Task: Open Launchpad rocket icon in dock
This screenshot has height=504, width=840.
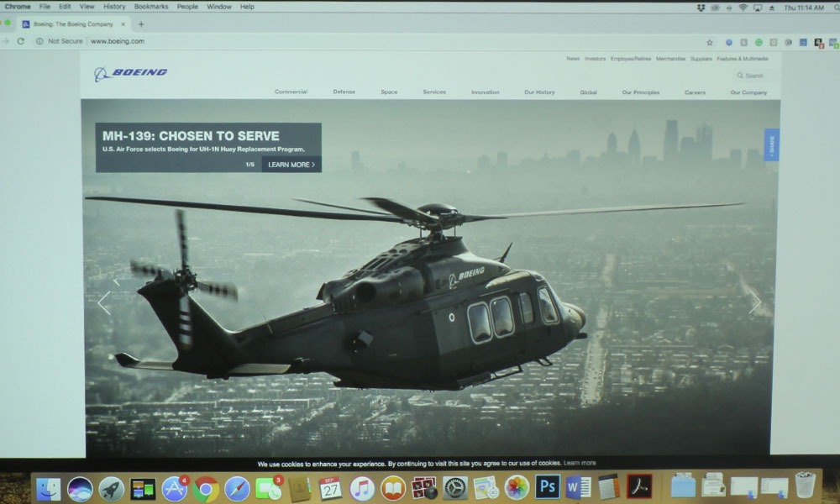Action: click(x=111, y=489)
